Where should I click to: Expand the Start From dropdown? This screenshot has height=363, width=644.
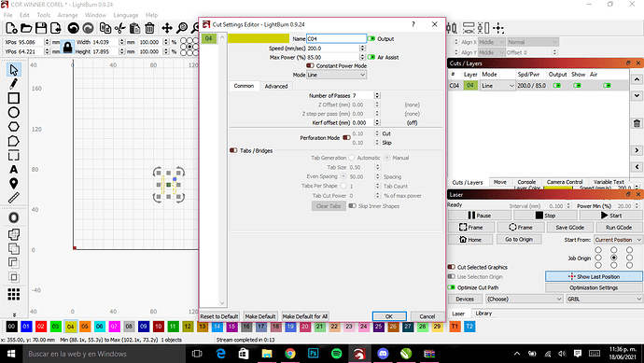point(618,240)
